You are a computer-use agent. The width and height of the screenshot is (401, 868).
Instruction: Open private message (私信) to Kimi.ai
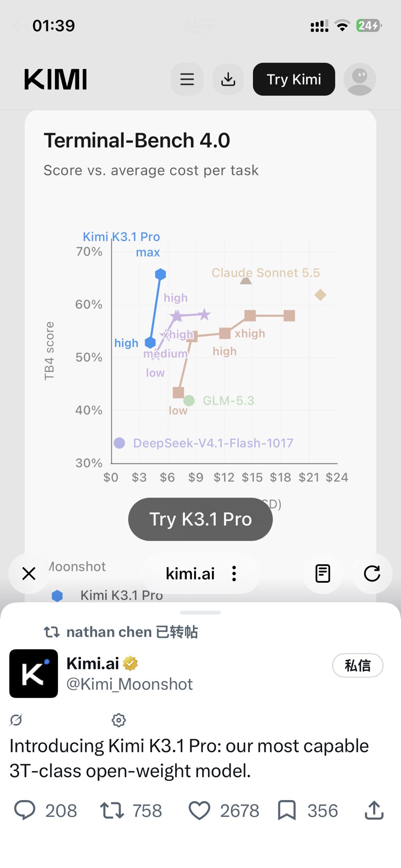pos(357,665)
